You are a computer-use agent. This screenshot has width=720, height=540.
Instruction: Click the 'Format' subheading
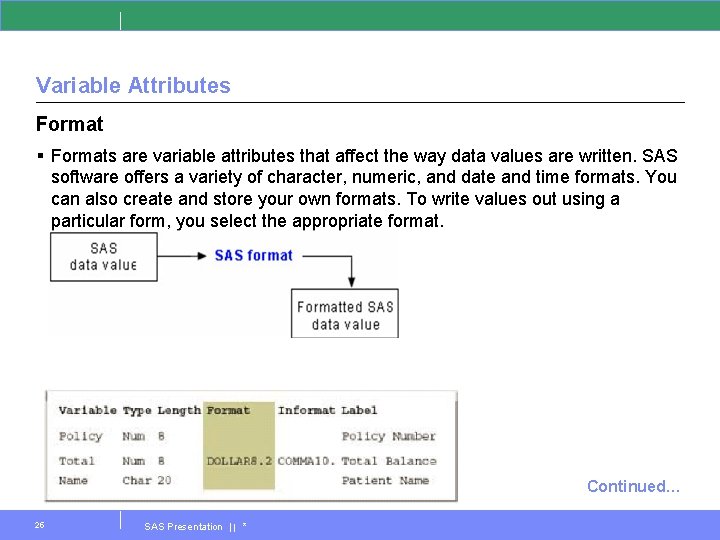(69, 124)
